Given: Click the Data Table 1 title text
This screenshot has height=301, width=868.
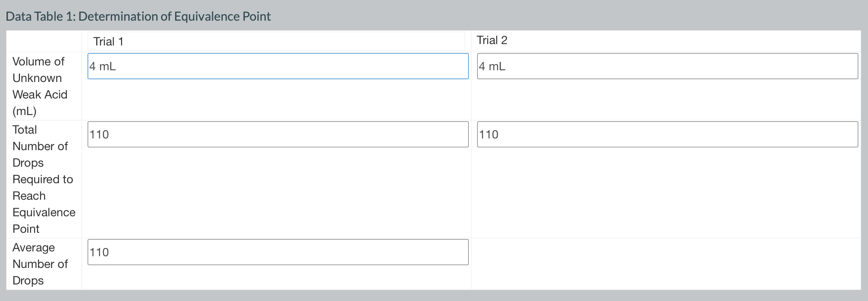Looking at the screenshot, I should (x=138, y=17).
